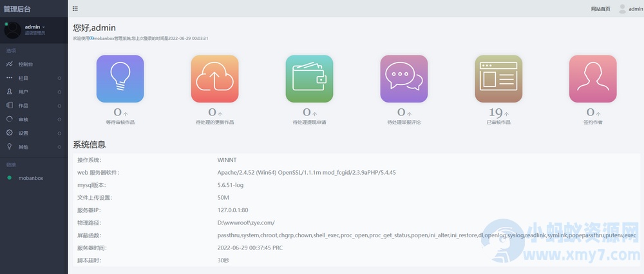Click the 其他 location pin icon in sidebar

(x=10, y=147)
